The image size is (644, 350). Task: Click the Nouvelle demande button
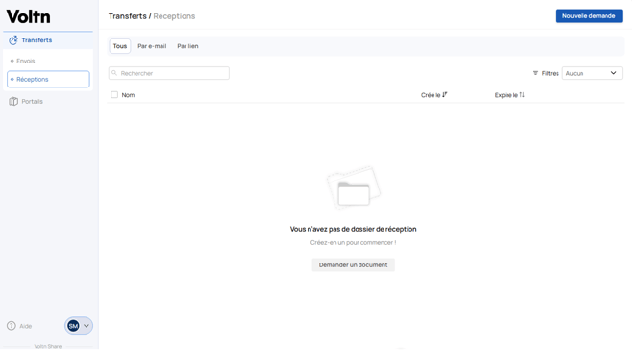point(589,16)
